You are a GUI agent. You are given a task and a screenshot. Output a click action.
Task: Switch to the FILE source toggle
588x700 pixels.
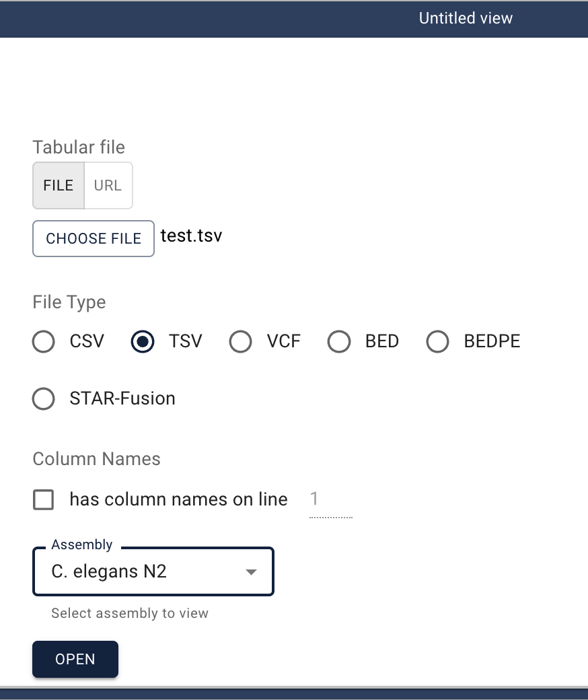pyautogui.click(x=59, y=185)
